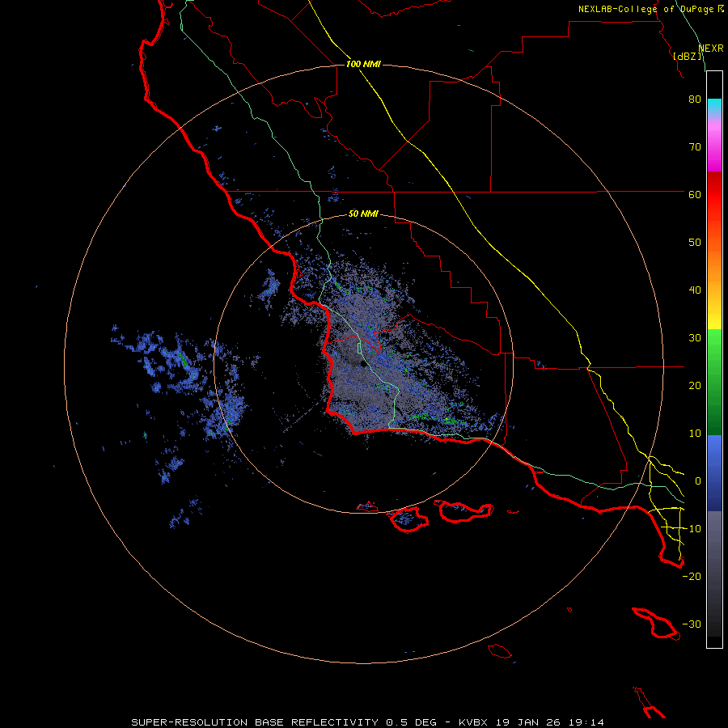Click the -10 dBZ scale value

point(692,529)
